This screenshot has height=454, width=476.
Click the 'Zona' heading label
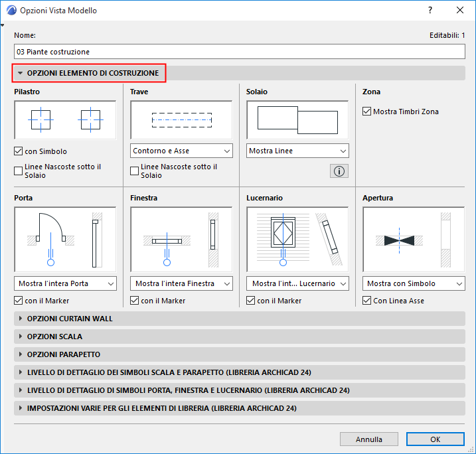tap(371, 92)
